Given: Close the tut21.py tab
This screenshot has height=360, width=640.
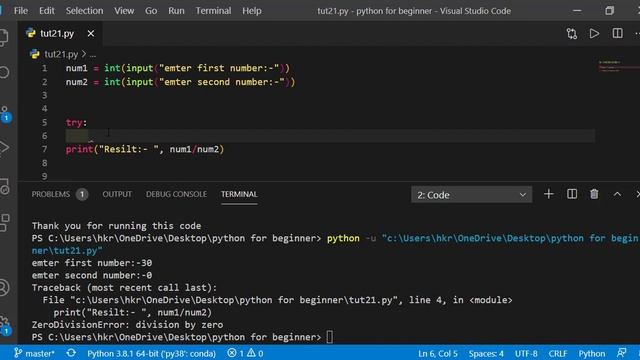Looking at the screenshot, I should [x=91, y=33].
